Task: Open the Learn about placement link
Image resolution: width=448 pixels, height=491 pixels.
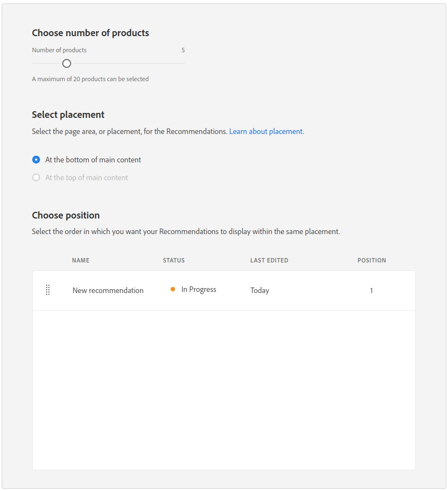Action: pos(266,131)
